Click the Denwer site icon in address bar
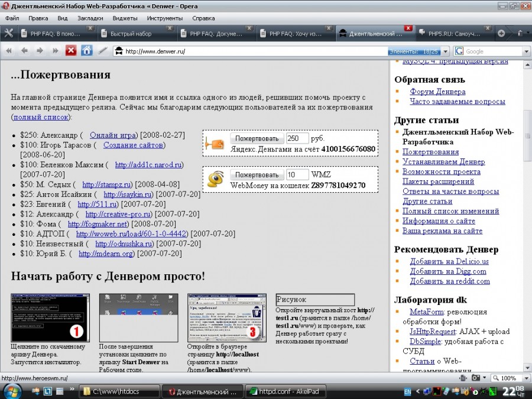 point(119,51)
